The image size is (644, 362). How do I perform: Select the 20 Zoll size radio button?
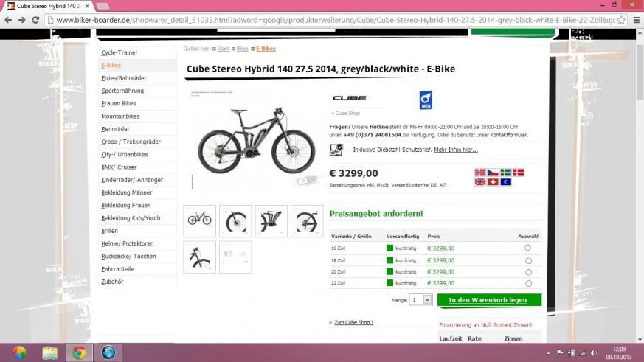click(529, 272)
